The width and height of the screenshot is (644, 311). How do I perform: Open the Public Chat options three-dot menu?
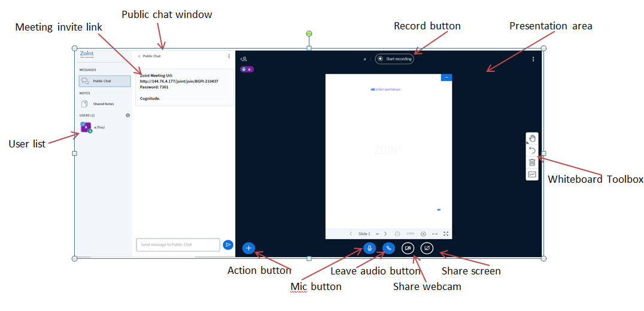[x=229, y=56]
